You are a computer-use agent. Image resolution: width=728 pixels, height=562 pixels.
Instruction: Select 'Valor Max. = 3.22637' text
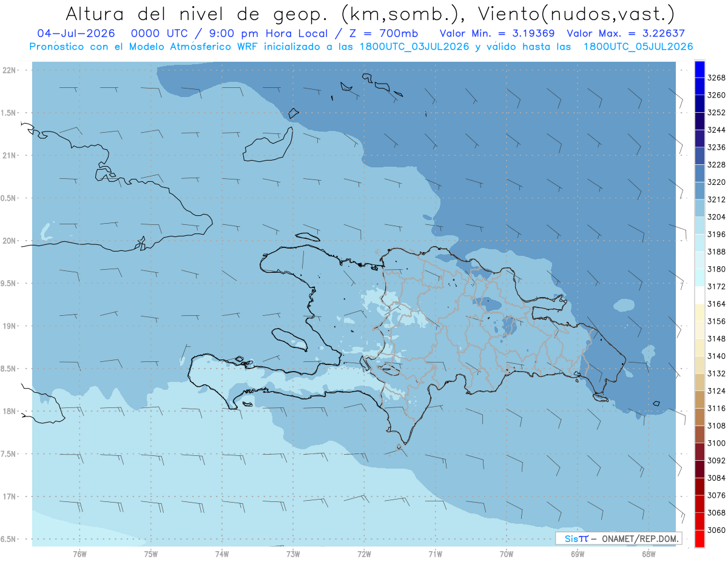[x=626, y=33]
